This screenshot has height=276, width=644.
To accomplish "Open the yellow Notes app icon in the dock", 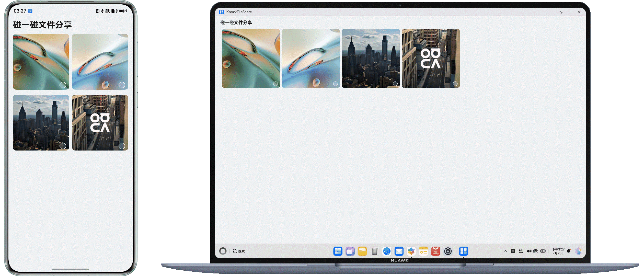I will point(423,251).
